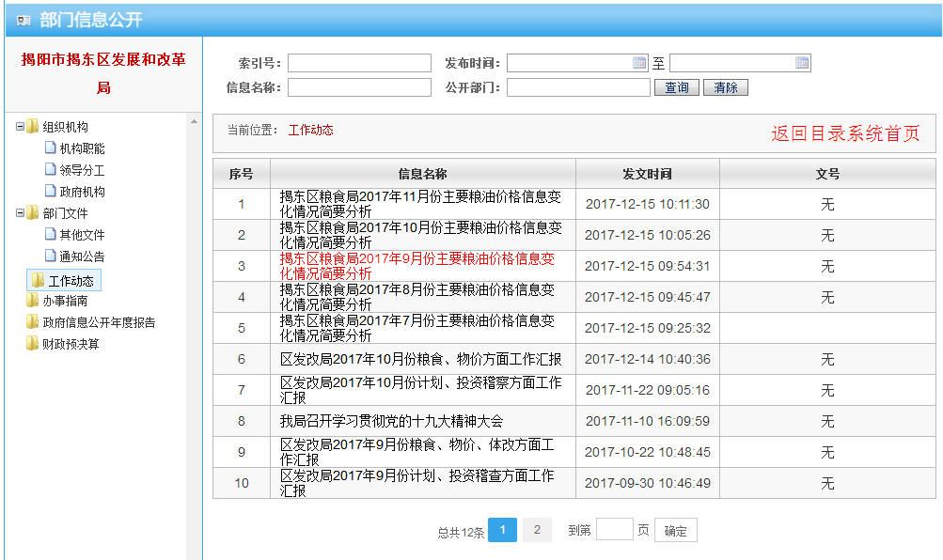943x560 pixels.
Task: Click the 发布时间 end date field
Action: pyautogui.click(x=740, y=63)
